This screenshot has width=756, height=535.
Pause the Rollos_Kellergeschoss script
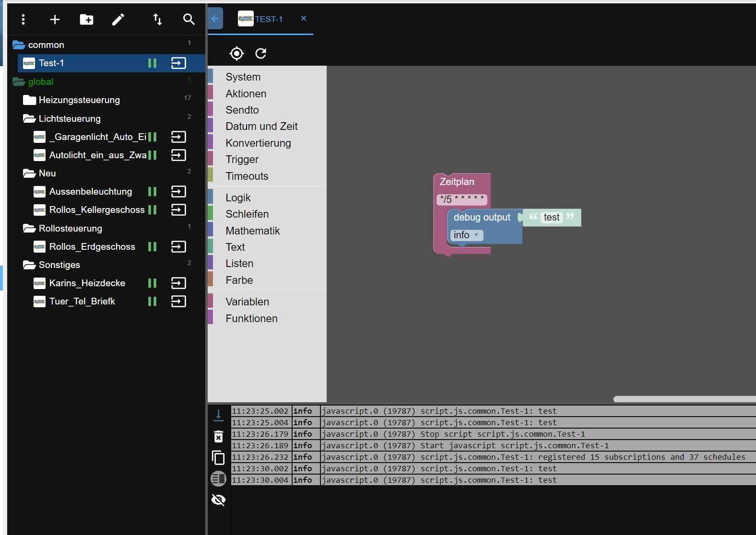tap(153, 210)
